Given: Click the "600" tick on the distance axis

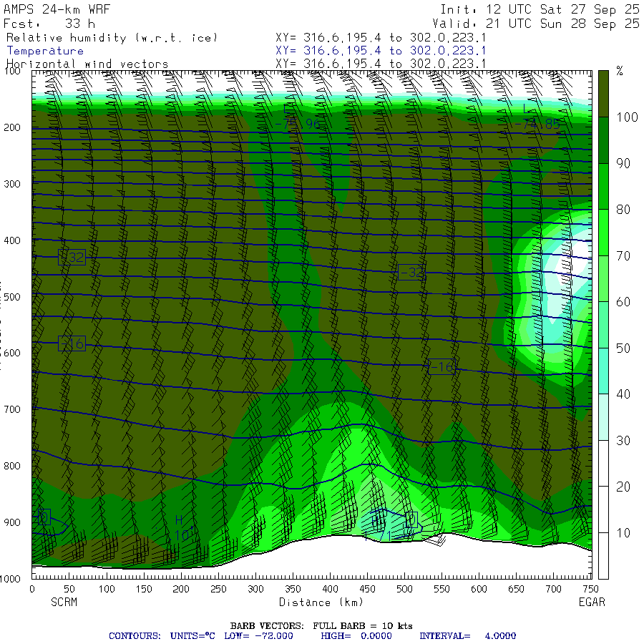Looking at the screenshot, I should pos(479,589).
